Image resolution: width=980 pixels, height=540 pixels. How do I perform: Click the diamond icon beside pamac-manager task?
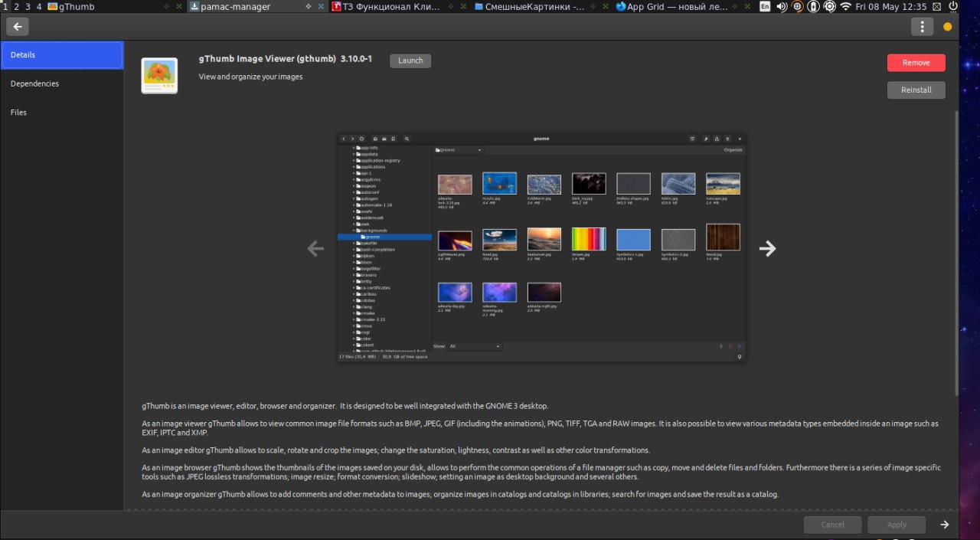click(x=309, y=6)
